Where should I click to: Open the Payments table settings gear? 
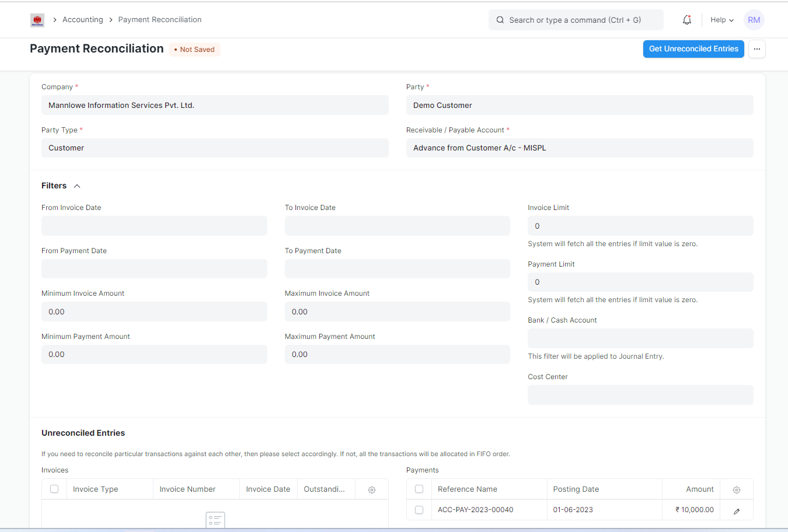(736, 489)
